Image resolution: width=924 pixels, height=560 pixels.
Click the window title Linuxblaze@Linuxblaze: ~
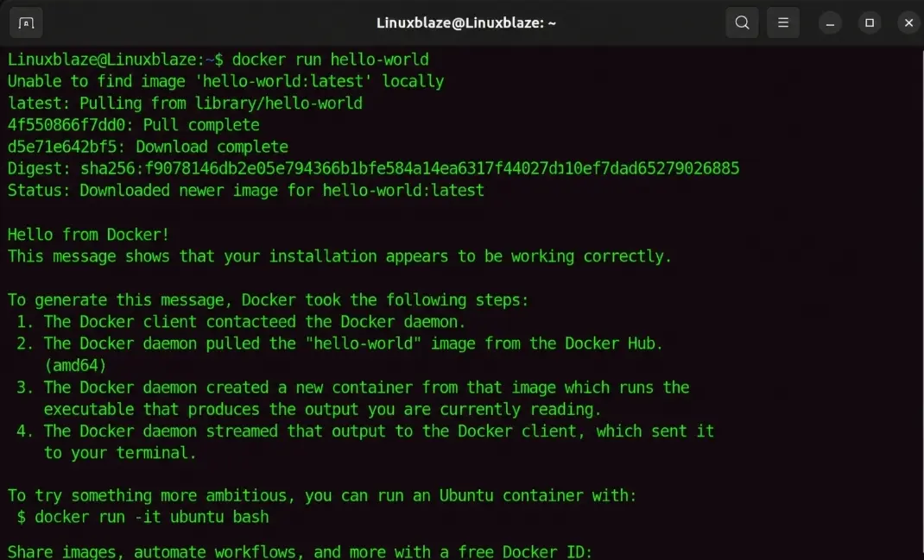pos(466,23)
